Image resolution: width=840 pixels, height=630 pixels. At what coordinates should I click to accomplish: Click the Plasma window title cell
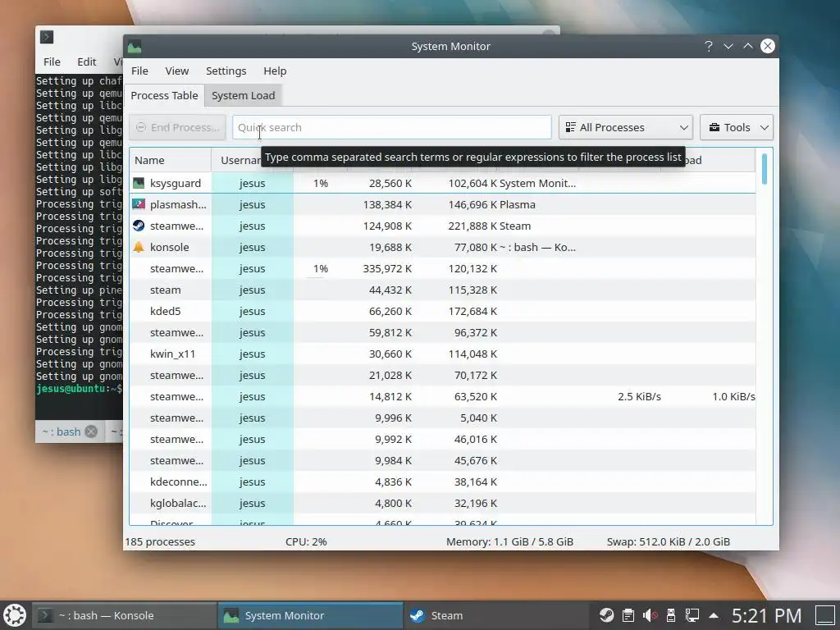[x=518, y=204]
